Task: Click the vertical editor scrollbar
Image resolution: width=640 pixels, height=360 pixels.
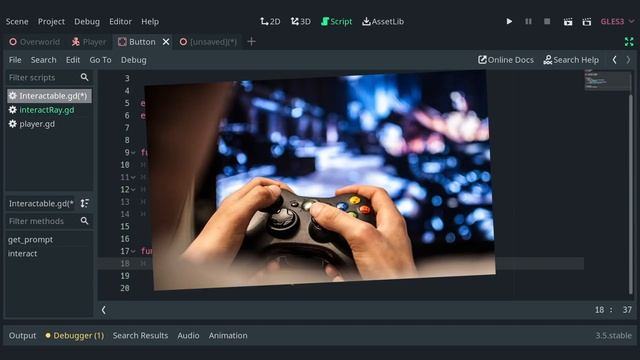Action: [x=631, y=194]
